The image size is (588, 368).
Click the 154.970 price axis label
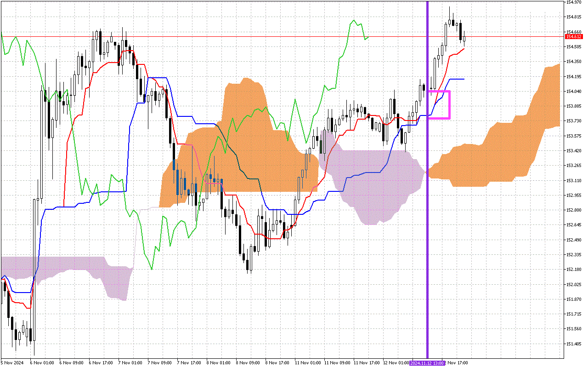574,2
